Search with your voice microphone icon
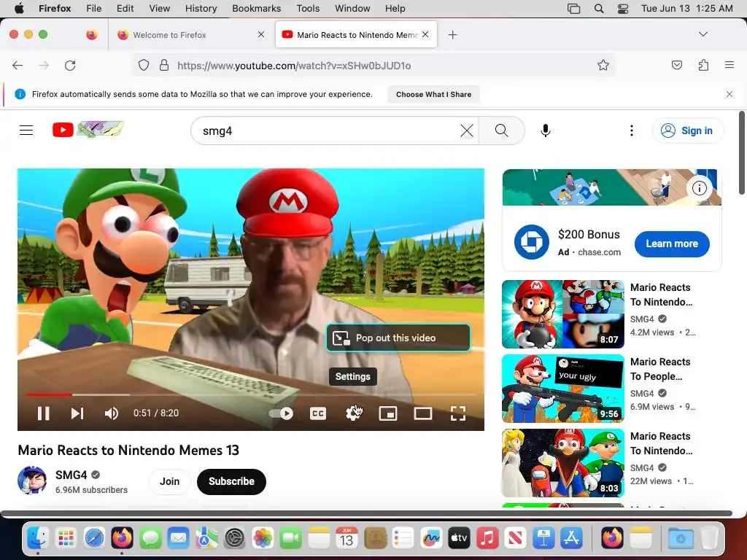This screenshot has width=747, height=560. (x=546, y=131)
